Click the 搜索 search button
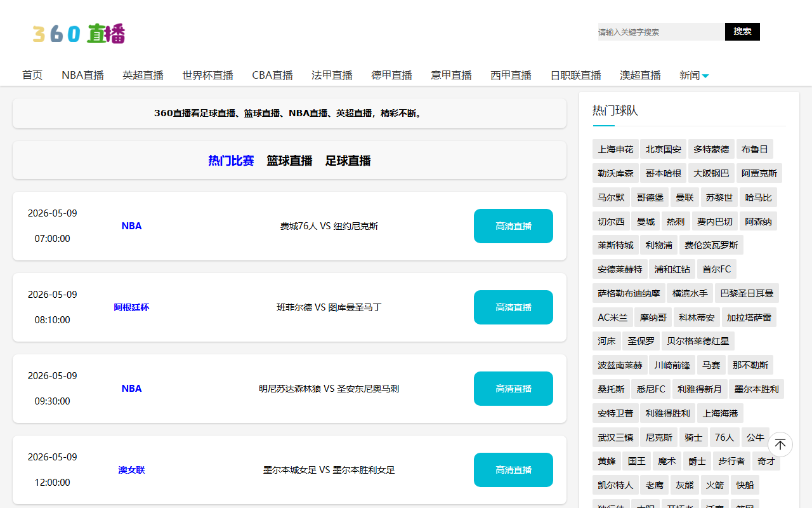Screen dimensions: 812x508 [x=742, y=32]
